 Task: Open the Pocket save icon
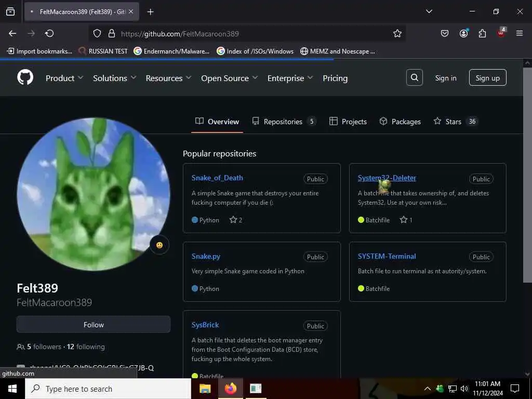(x=445, y=33)
